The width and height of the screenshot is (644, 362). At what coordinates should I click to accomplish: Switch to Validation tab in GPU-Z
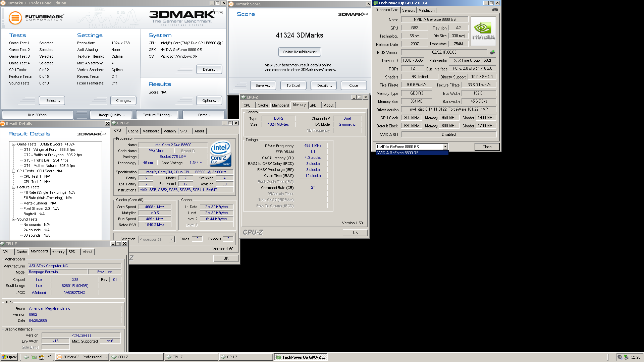click(x=427, y=10)
